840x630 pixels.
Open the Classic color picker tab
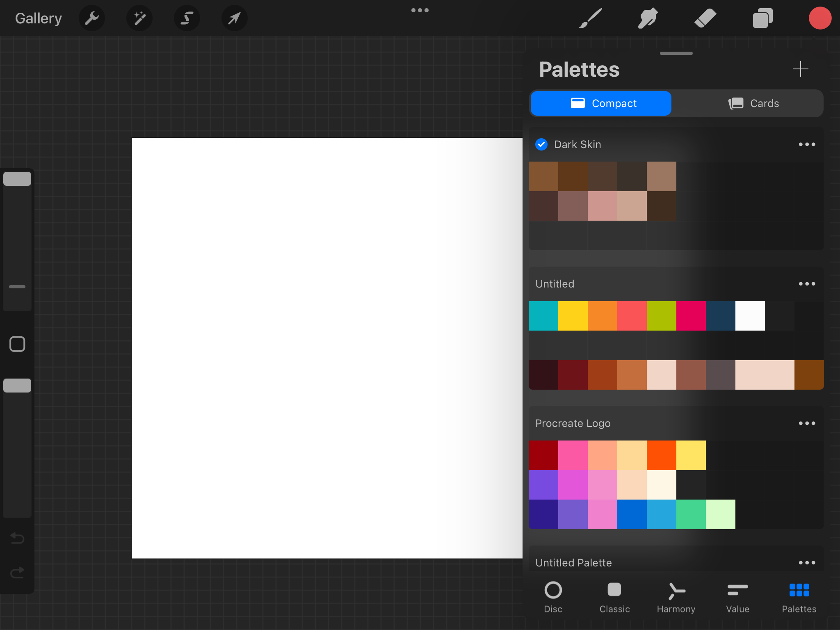click(614, 598)
